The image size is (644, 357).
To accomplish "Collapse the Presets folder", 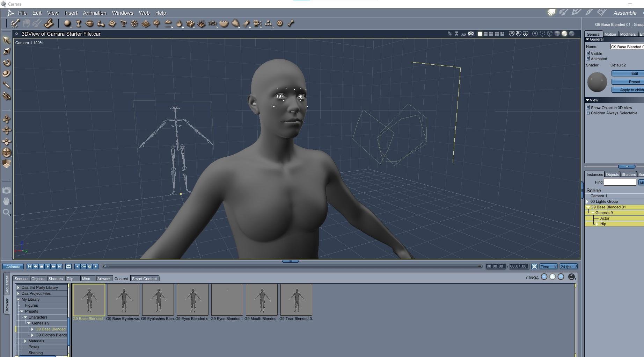I will click(22, 311).
